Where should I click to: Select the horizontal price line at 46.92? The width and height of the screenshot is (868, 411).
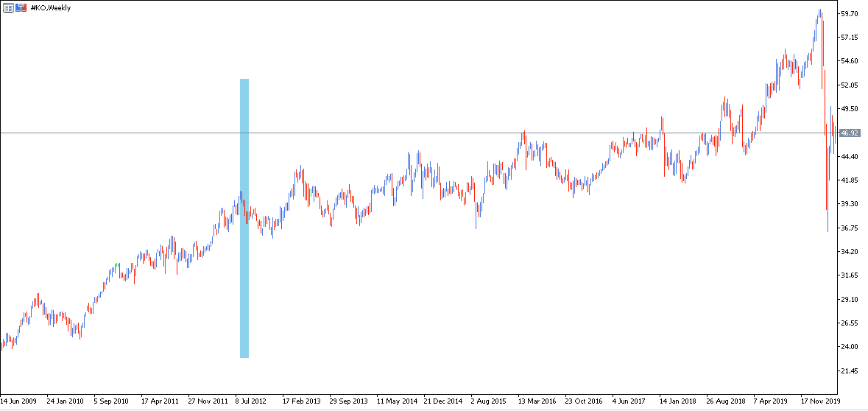[x=419, y=133]
